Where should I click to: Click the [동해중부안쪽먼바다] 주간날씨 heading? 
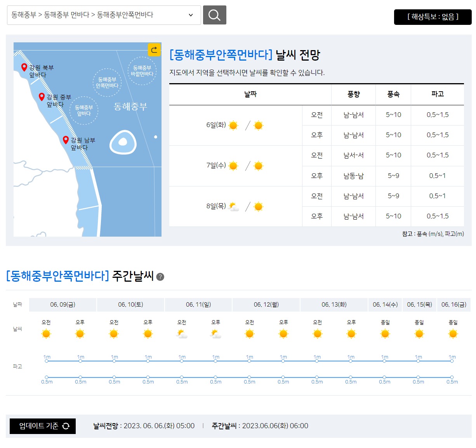click(80, 276)
